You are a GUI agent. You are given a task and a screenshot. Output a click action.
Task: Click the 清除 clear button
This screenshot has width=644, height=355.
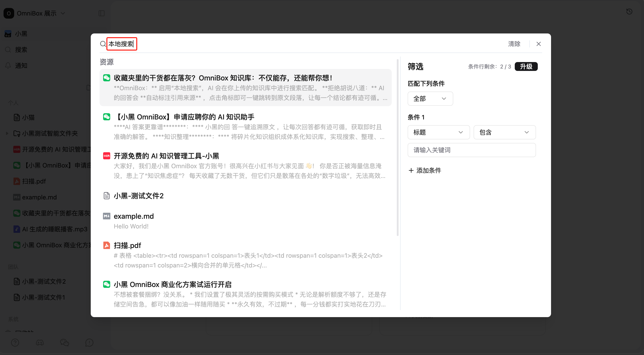point(514,44)
